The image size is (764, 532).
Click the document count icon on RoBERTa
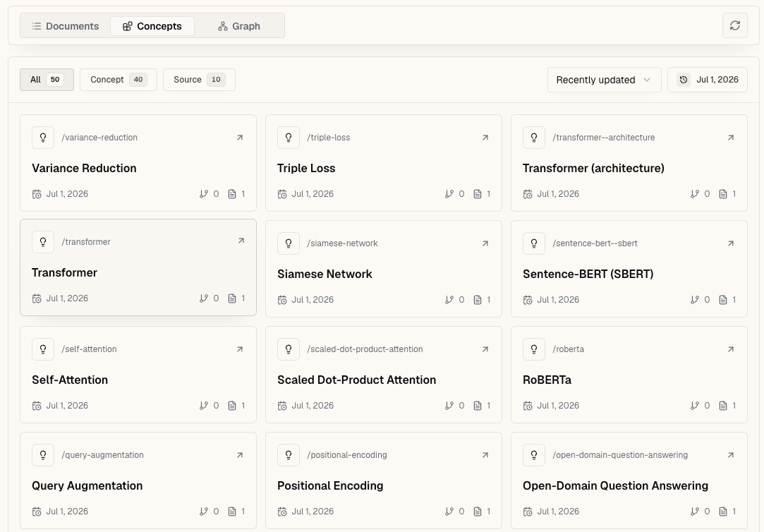tap(723, 406)
